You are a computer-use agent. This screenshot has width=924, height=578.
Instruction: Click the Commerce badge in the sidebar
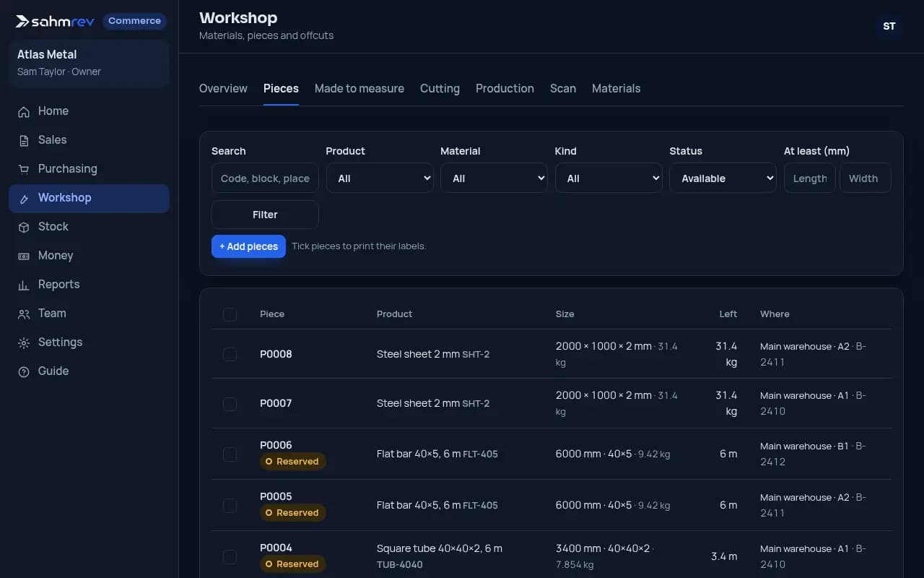pos(134,21)
